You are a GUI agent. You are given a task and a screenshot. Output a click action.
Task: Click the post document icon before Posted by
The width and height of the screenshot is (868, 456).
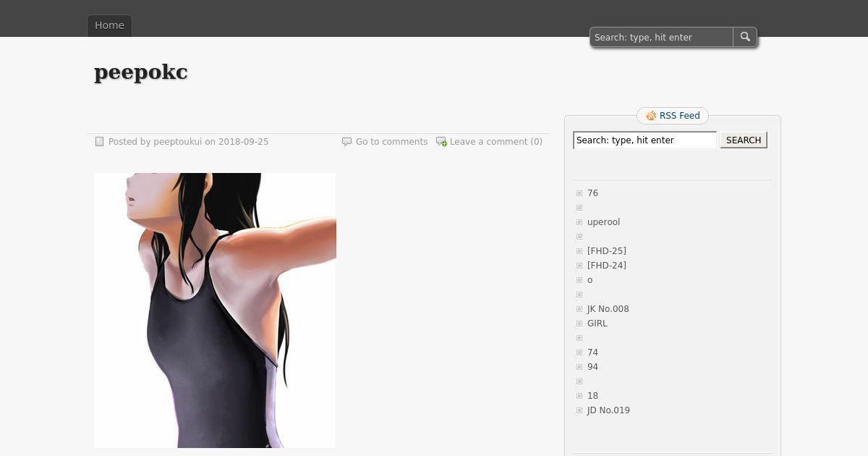pyautogui.click(x=100, y=142)
